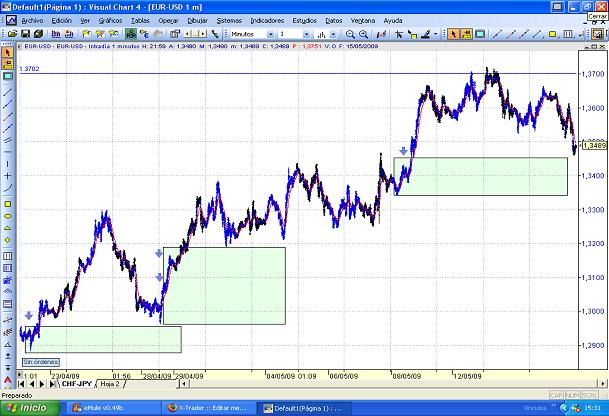Open the Gráficos menu
The width and height of the screenshot is (609, 416).
click(110, 21)
